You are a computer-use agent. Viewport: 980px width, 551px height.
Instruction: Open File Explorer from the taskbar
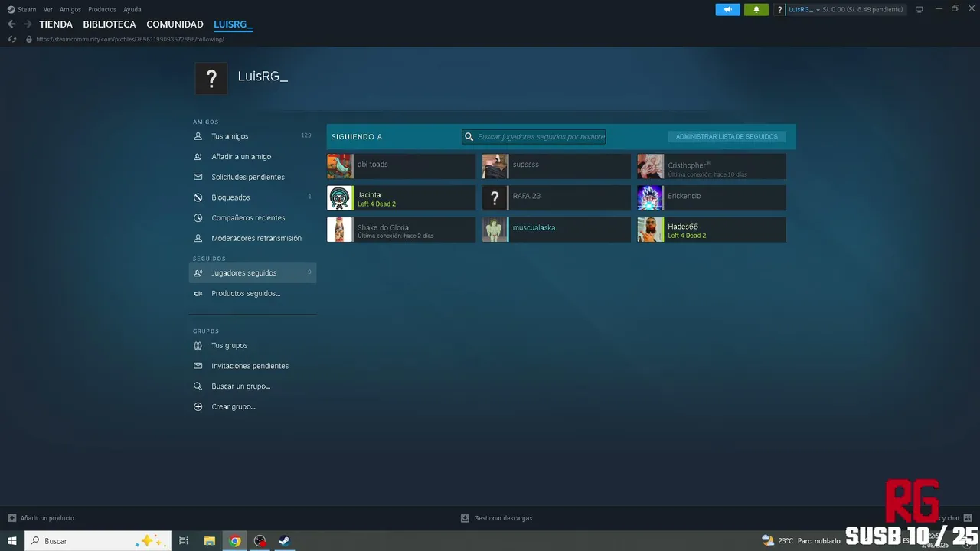209,541
